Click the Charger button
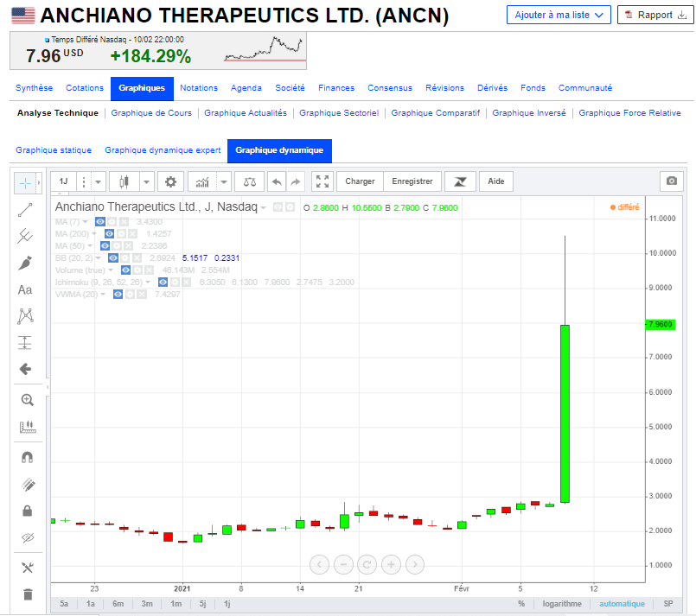 [360, 181]
